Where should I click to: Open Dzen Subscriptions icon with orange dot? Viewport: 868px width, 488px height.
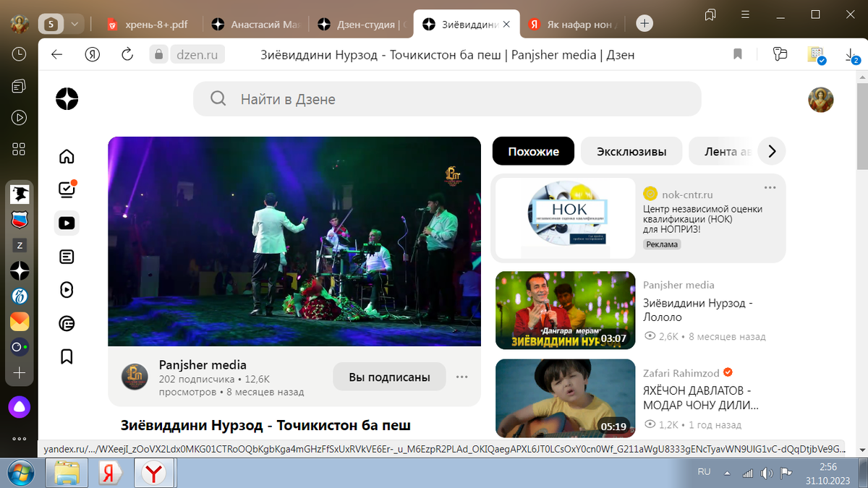pos(67,189)
